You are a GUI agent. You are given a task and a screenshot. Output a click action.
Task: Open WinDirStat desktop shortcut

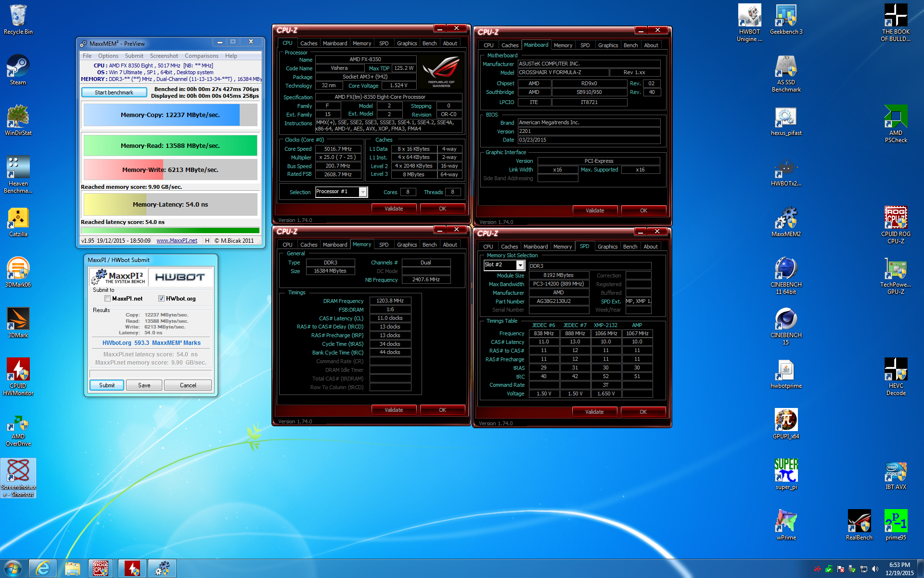(x=18, y=120)
